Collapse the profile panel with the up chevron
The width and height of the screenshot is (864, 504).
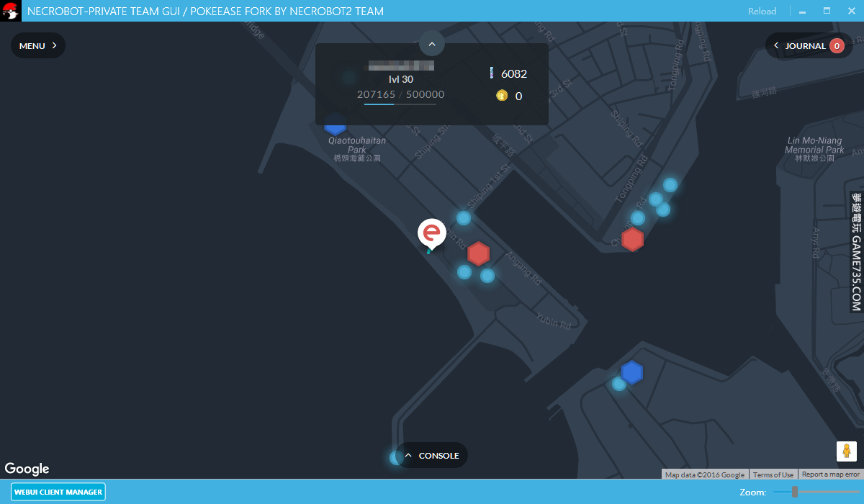pyautogui.click(x=432, y=44)
